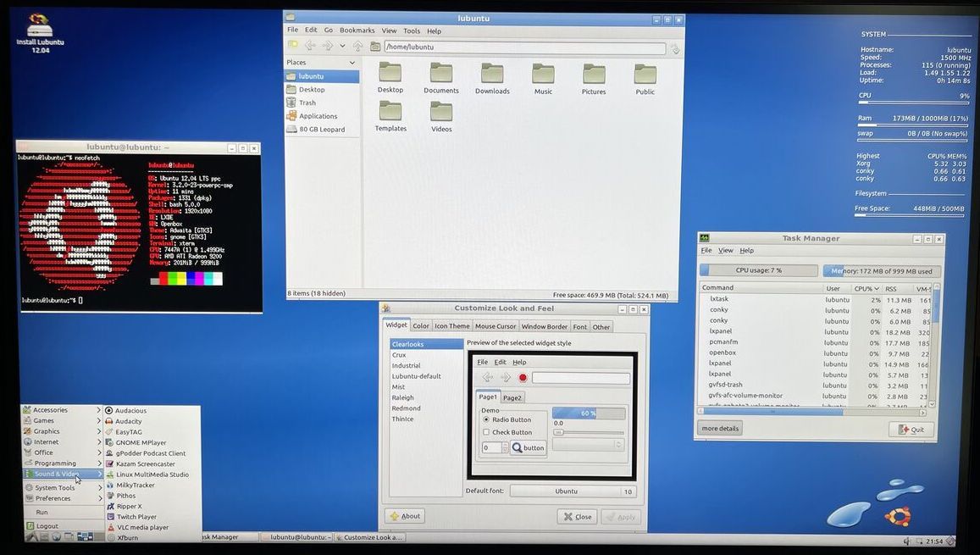Screen dimensions: 980x555
Task: Click the new tab icon in file manager toolbar
Action: tap(292, 45)
